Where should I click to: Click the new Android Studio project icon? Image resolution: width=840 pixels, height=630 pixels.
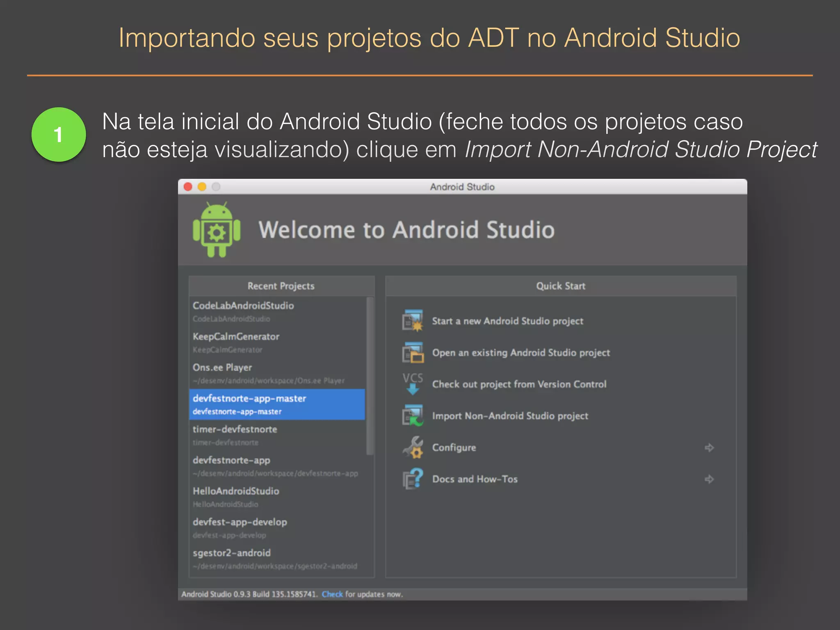413,321
